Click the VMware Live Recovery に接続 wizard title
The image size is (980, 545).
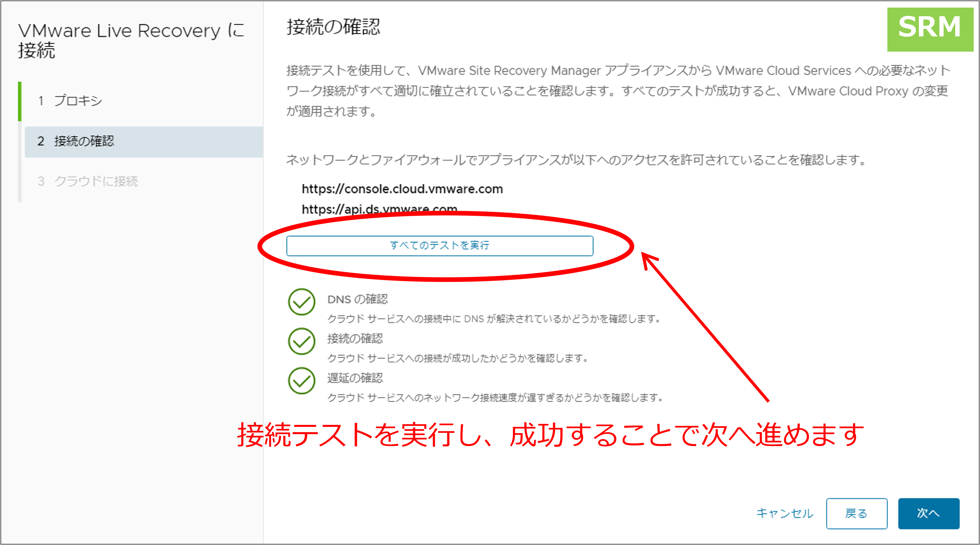[x=131, y=40]
